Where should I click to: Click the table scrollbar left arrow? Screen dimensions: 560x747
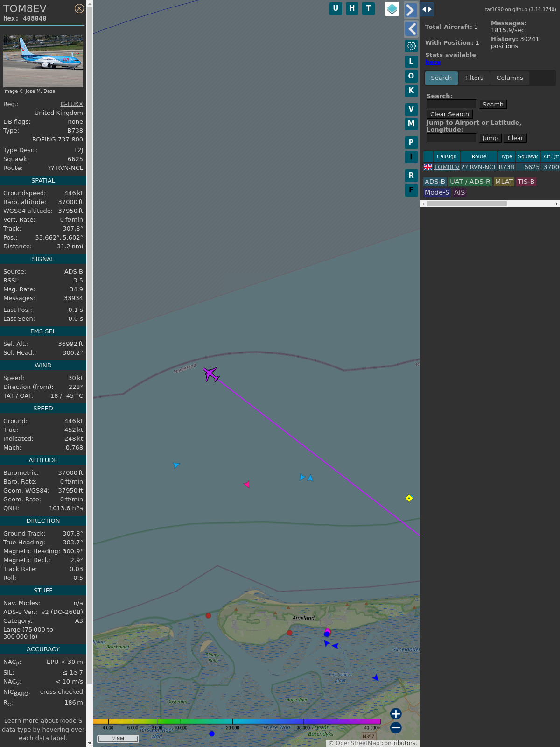click(x=423, y=204)
